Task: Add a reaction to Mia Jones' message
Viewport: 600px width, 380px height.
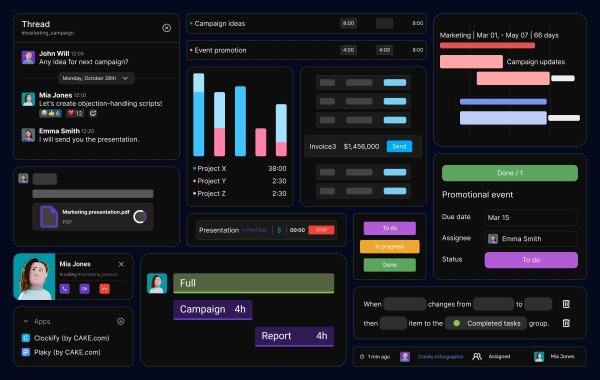Action: (93, 113)
